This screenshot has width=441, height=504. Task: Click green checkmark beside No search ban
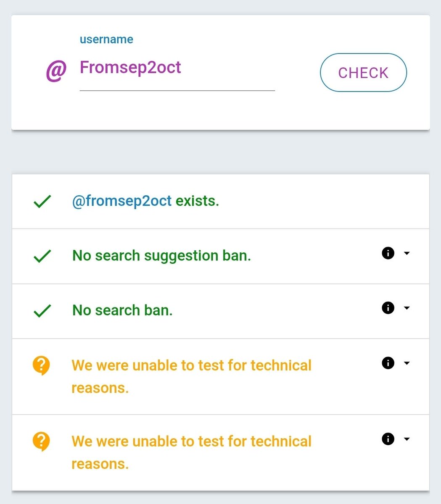coord(42,311)
